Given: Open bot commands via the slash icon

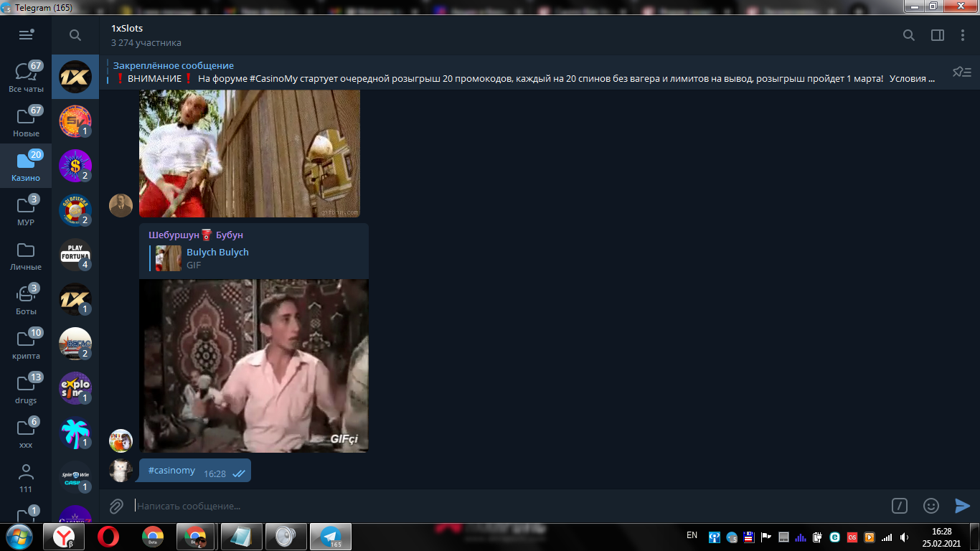Looking at the screenshot, I should click(900, 506).
